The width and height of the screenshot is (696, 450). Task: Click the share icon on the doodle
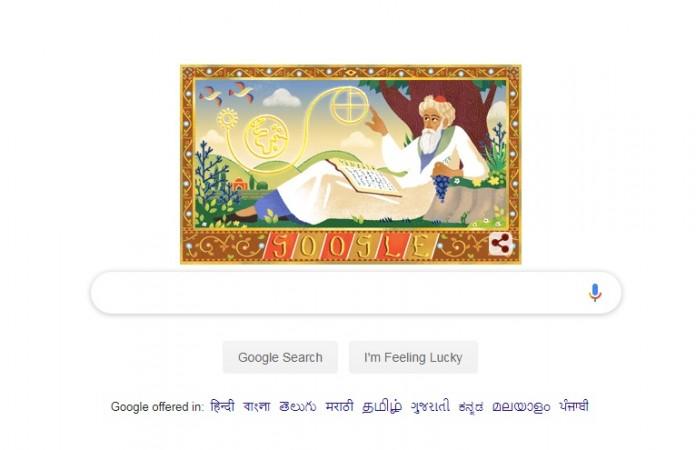pos(500,244)
